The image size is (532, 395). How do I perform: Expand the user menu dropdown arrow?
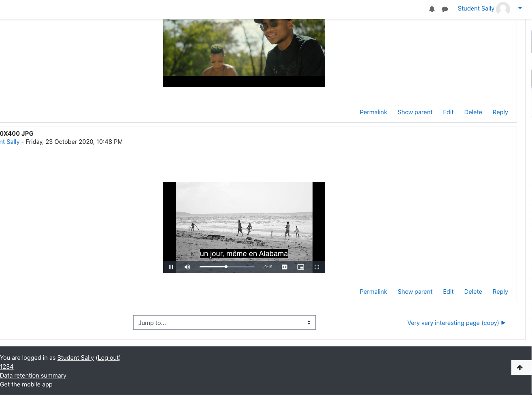coord(520,8)
